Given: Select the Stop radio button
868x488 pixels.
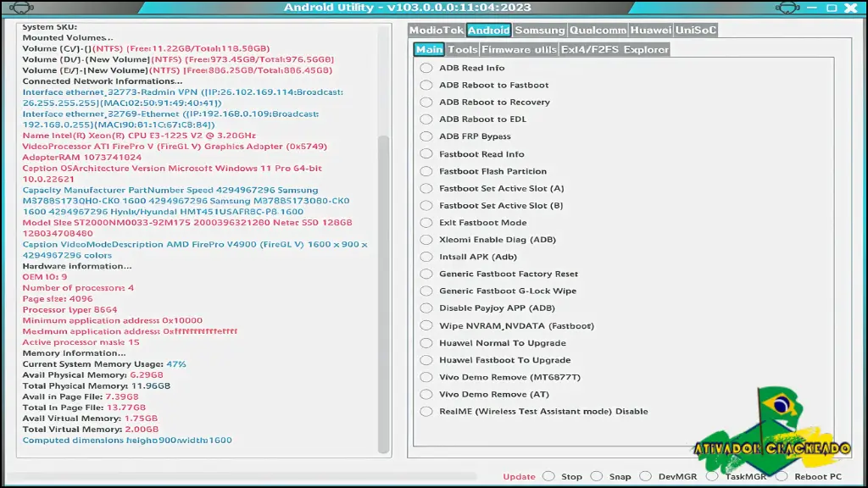Looking at the screenshot, I should [x=548, y=476].
